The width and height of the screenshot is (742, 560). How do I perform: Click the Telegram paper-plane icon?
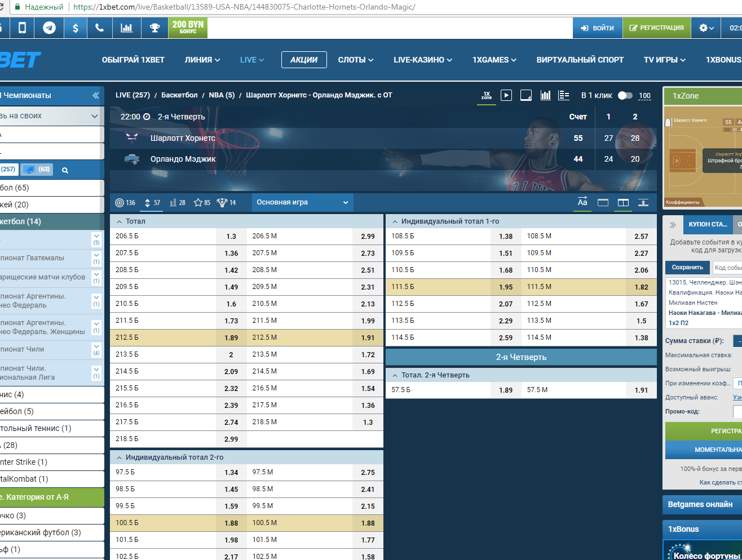click(50, 28)
